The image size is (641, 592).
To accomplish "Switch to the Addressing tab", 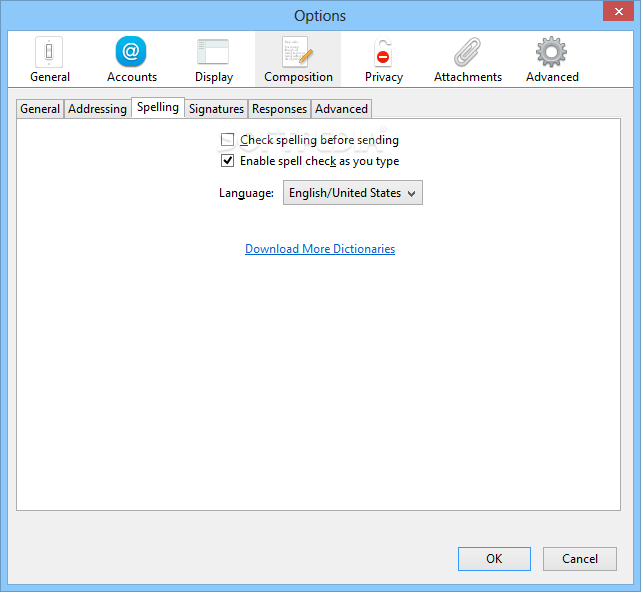I will pos(97,109).
